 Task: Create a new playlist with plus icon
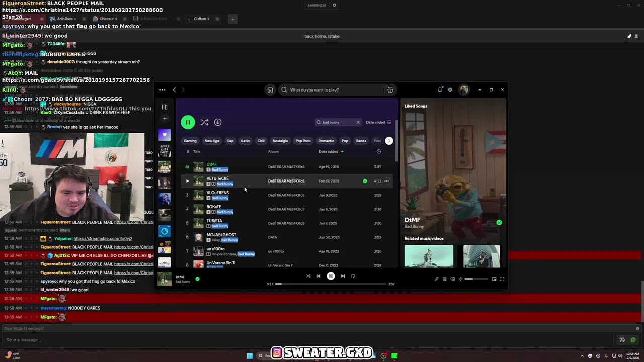click(x=164, y=119)
